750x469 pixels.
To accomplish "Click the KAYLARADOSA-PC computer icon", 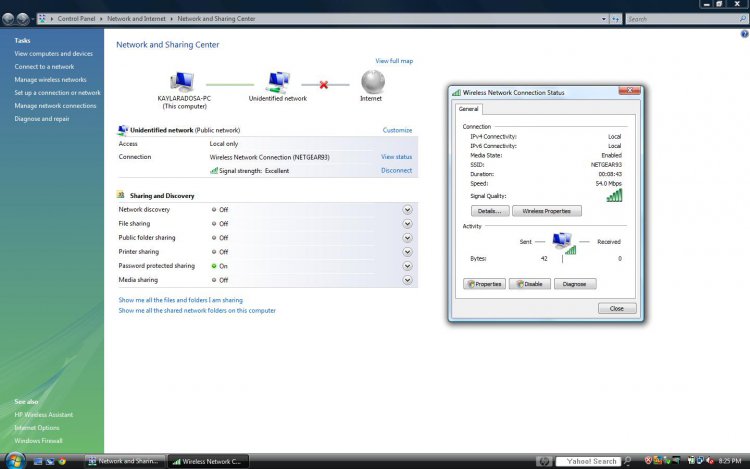I will pyautogui.click(x=183, y=81).
